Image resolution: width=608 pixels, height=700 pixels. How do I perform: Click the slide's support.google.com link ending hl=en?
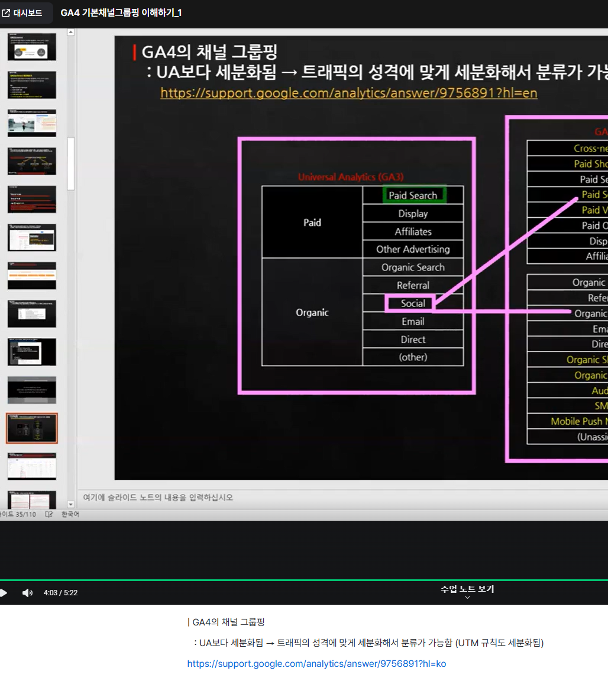(349, 93)
